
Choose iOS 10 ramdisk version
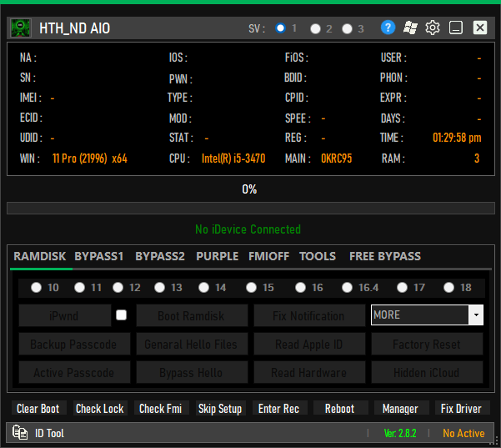coord(37,288)
